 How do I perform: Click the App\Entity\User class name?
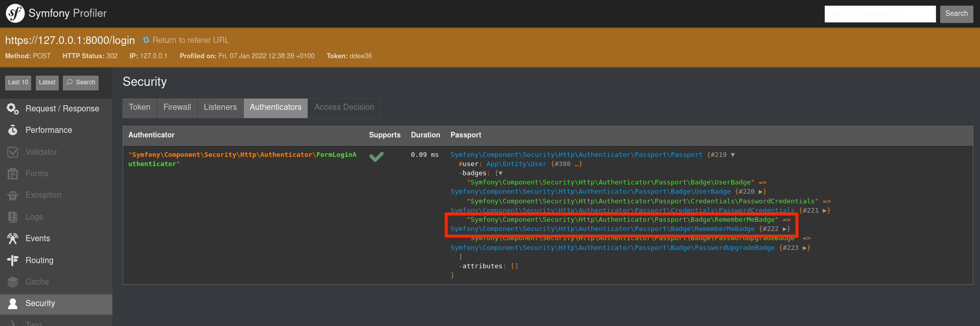click(x=517, y=164)
